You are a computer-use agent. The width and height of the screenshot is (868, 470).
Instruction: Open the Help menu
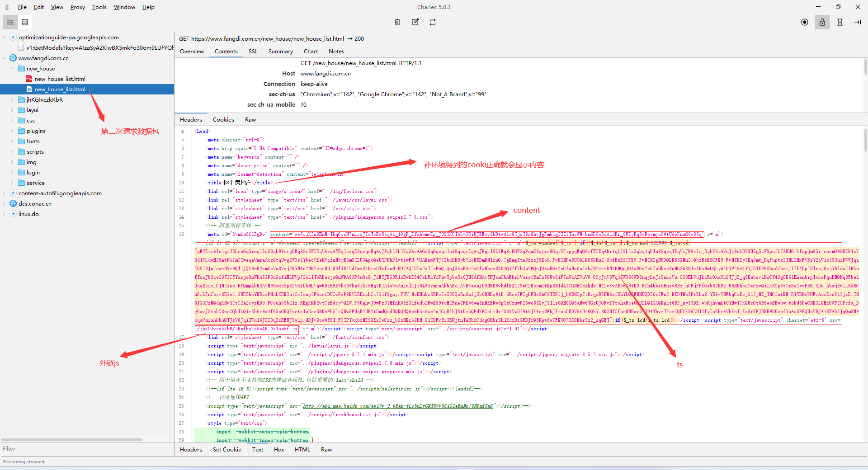[x=148, y=7]
